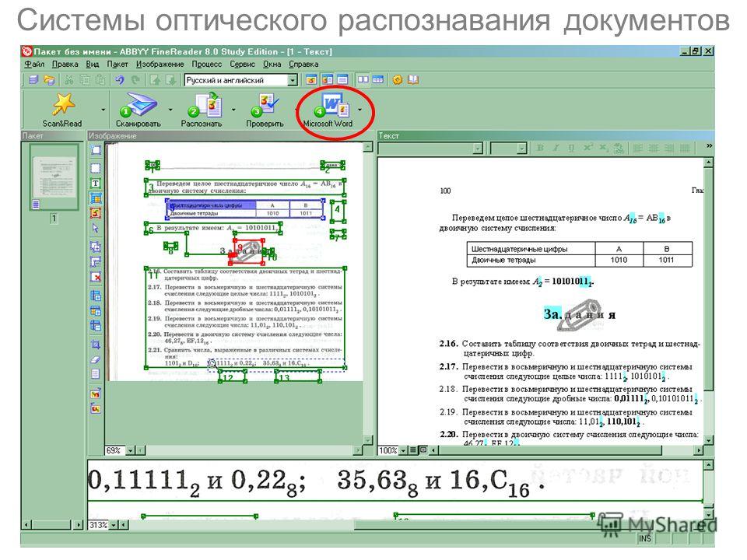Toggle underline formatting in Текст panel
Screen dimensions: 747x560
(x=570, y=149)
